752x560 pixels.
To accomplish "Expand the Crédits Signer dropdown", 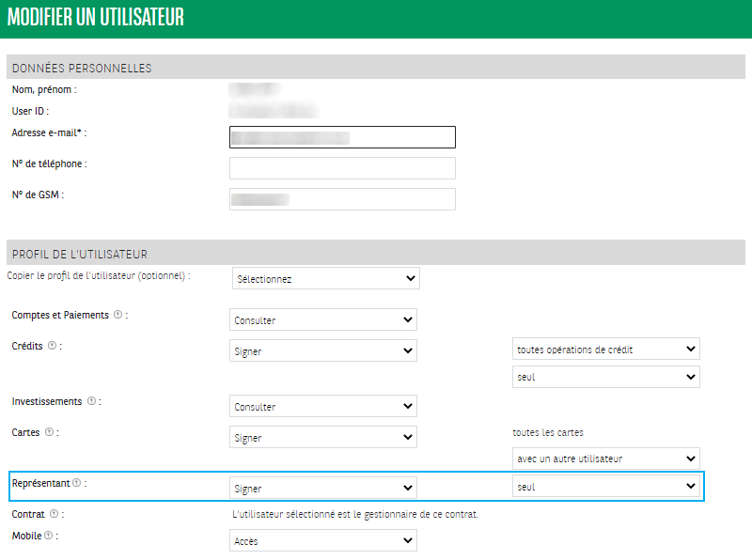I will pyautogui.click(x=322, y=351).
